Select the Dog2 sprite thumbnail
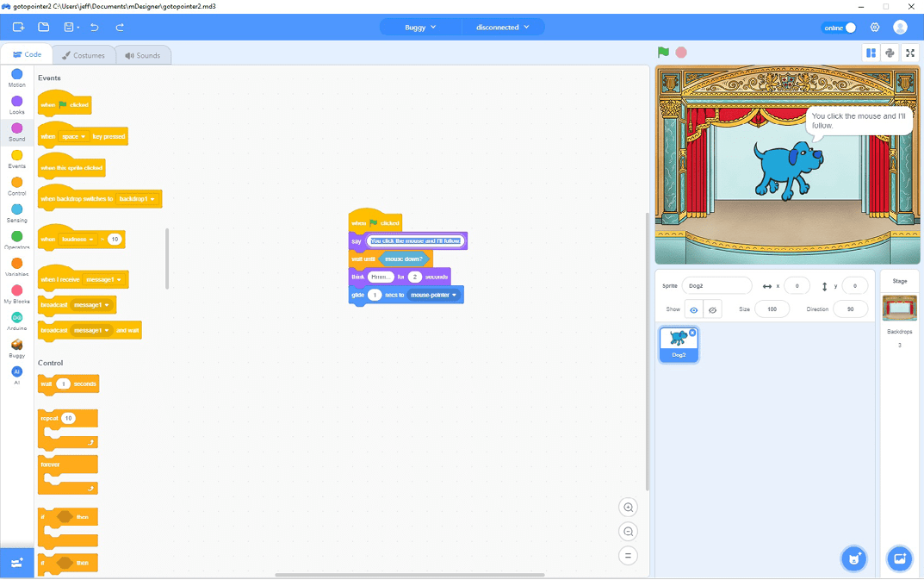This screenshot has height=580, width=924. 679,345
